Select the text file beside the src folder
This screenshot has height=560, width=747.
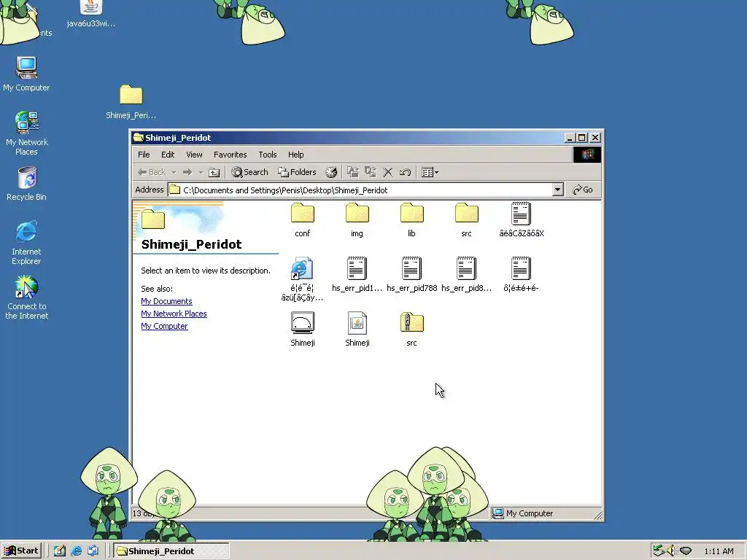pyautogui.click(x=521, y=219)
